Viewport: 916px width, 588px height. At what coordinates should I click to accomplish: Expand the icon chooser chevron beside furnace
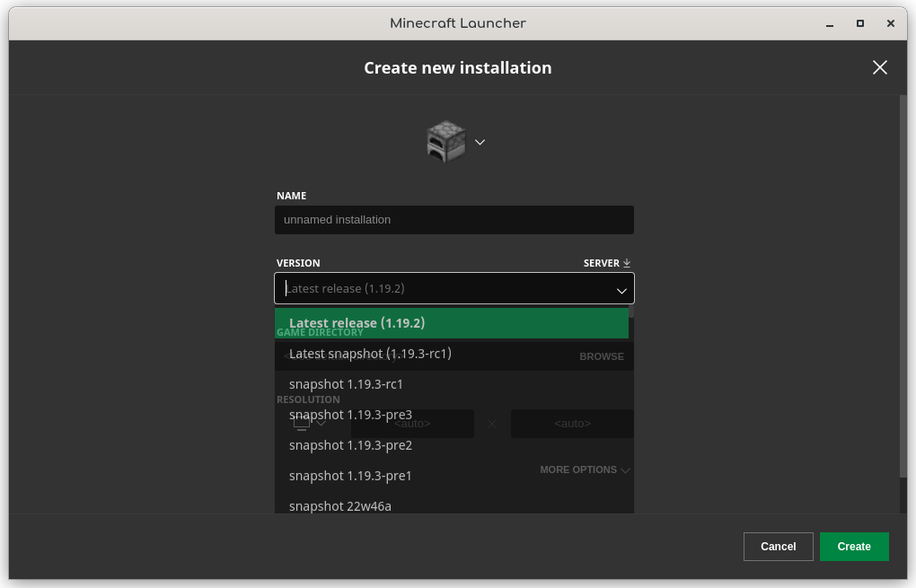click(480, 142)
